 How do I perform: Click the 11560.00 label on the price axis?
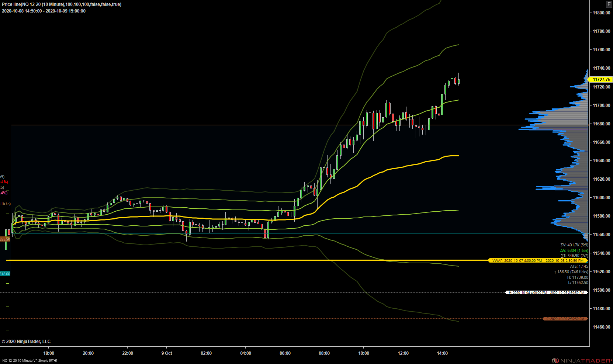point(601,235)
